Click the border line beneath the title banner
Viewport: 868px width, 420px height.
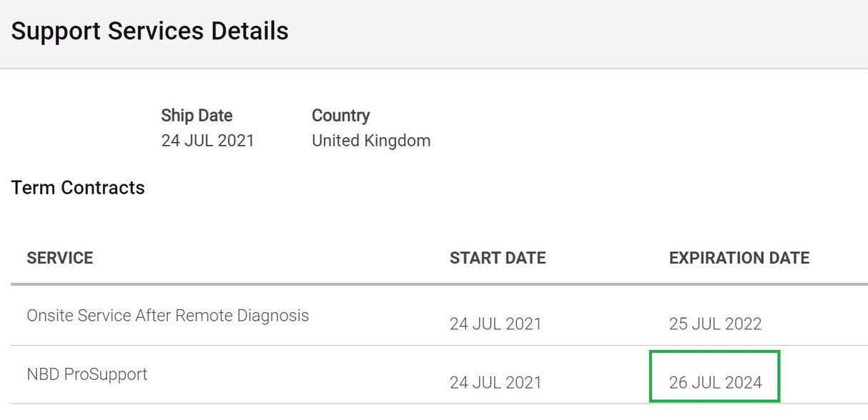[x=429, y=69]
